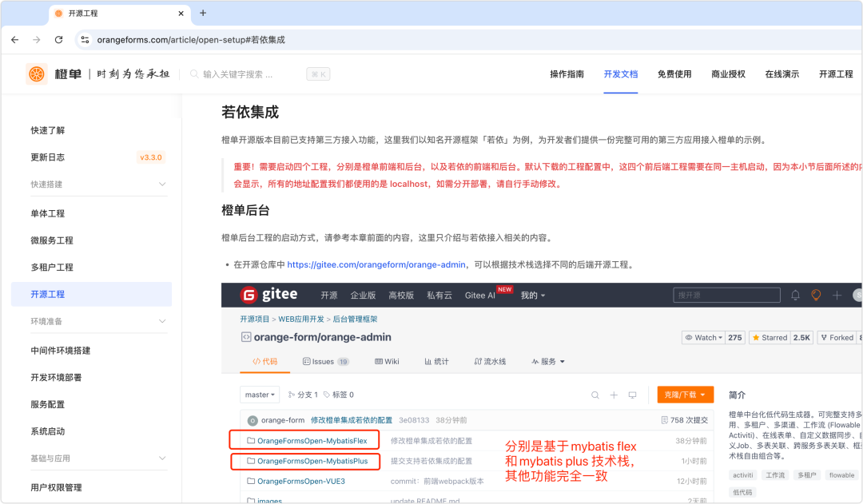Go back with browser back arrow
This screenshot has width=863, height=504.
(15, 40)
